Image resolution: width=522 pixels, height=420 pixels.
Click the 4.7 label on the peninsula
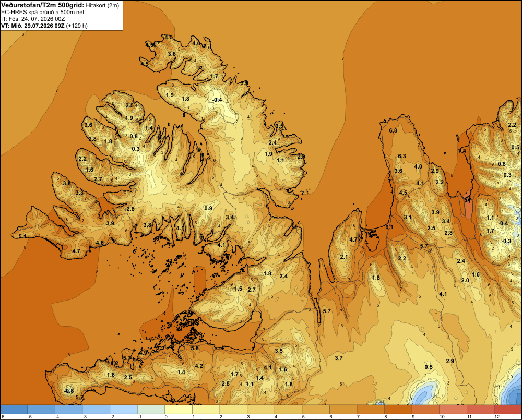353,239
